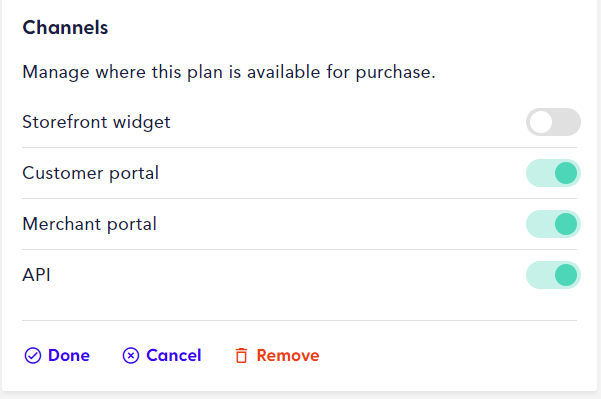Click the white knob on Storefront widget switch

541,122
